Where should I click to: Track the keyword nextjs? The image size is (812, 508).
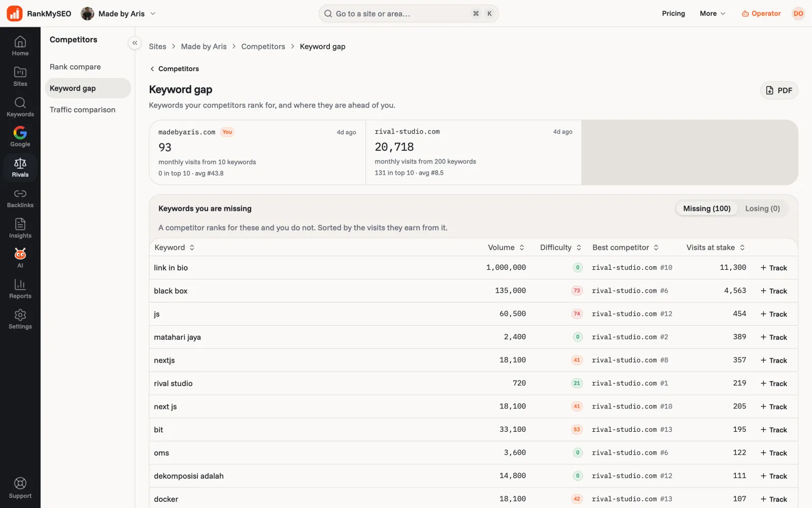[773, 361]
